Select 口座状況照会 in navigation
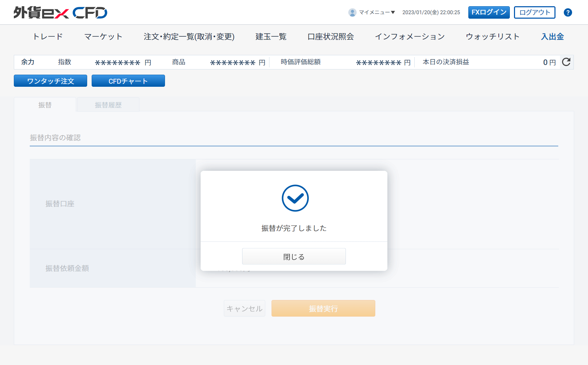588x365 pixels. 331,37
